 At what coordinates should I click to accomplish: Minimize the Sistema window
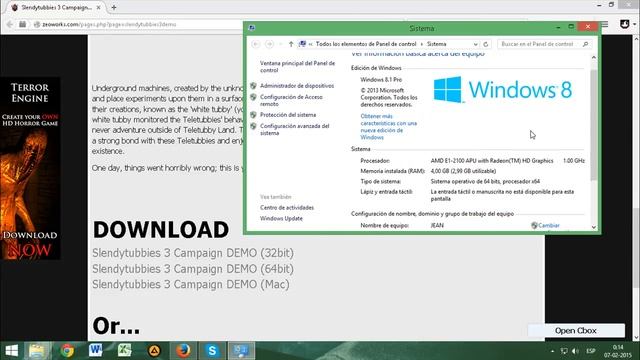tap(558, 27)
